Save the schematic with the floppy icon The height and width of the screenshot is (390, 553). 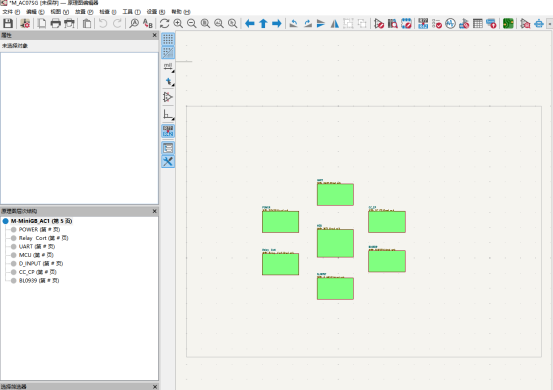[8, 24]
